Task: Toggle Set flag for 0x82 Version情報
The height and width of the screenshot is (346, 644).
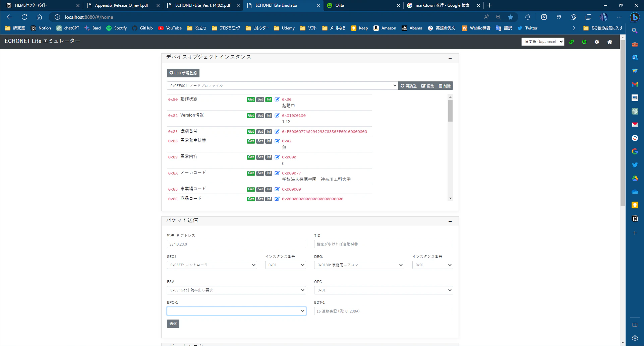Action: [260, 116]
